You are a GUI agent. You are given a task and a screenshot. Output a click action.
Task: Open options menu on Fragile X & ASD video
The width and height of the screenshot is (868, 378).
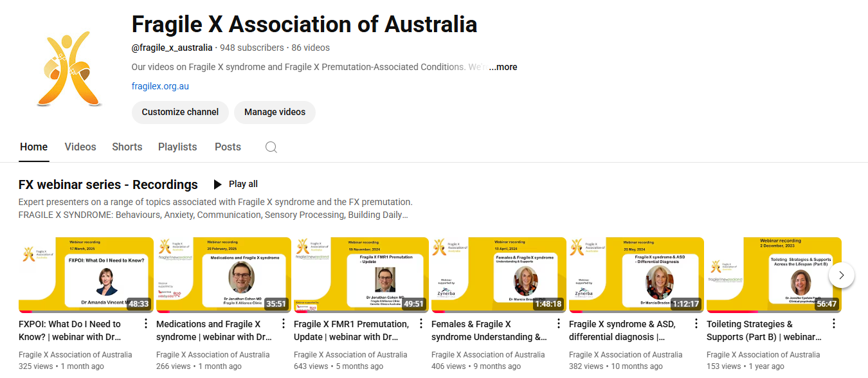click(696, 323)
